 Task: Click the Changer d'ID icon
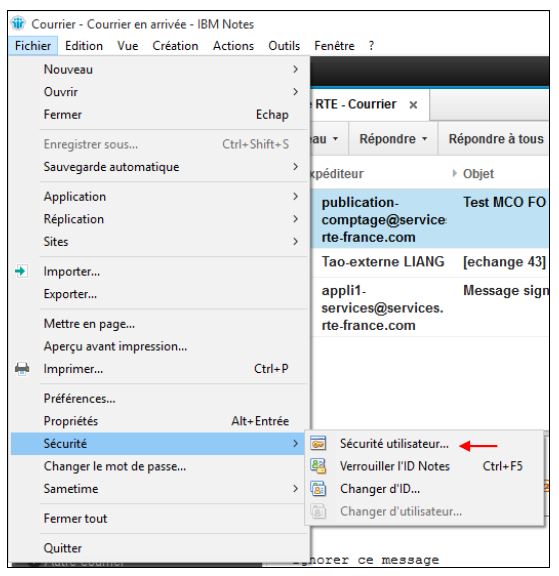coord(318,489)
